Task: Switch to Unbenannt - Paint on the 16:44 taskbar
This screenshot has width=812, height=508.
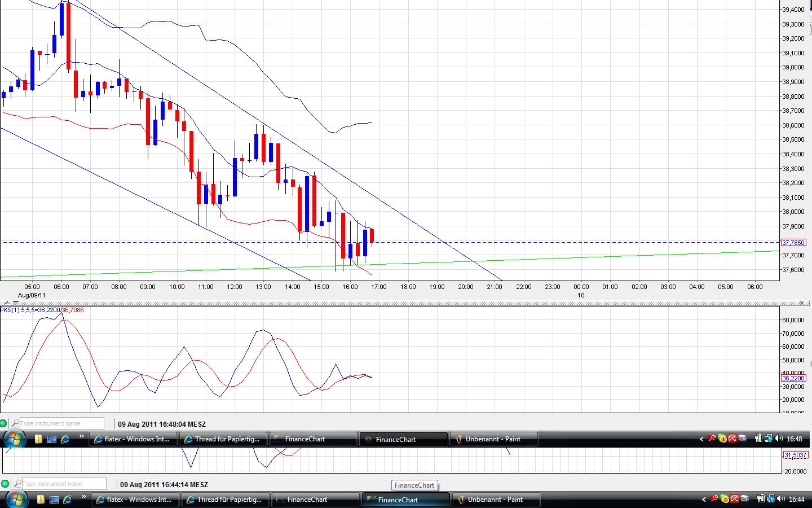Action: (496, 500)
